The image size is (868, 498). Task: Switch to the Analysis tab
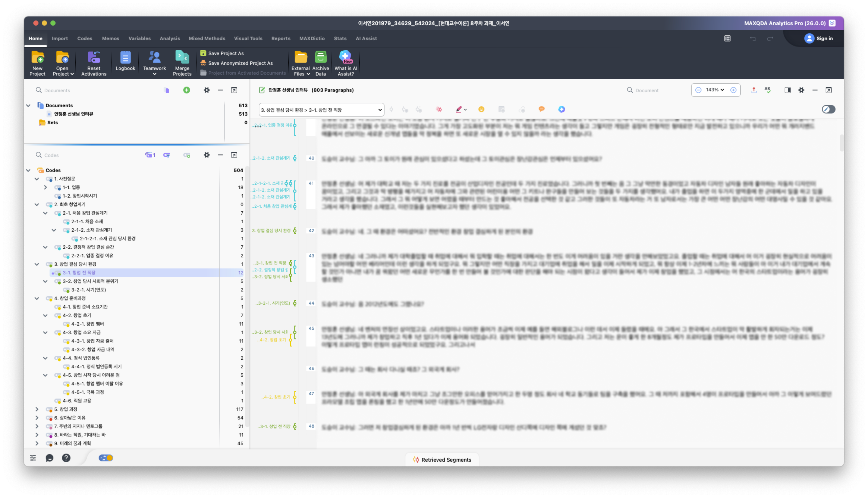point(169,39)
